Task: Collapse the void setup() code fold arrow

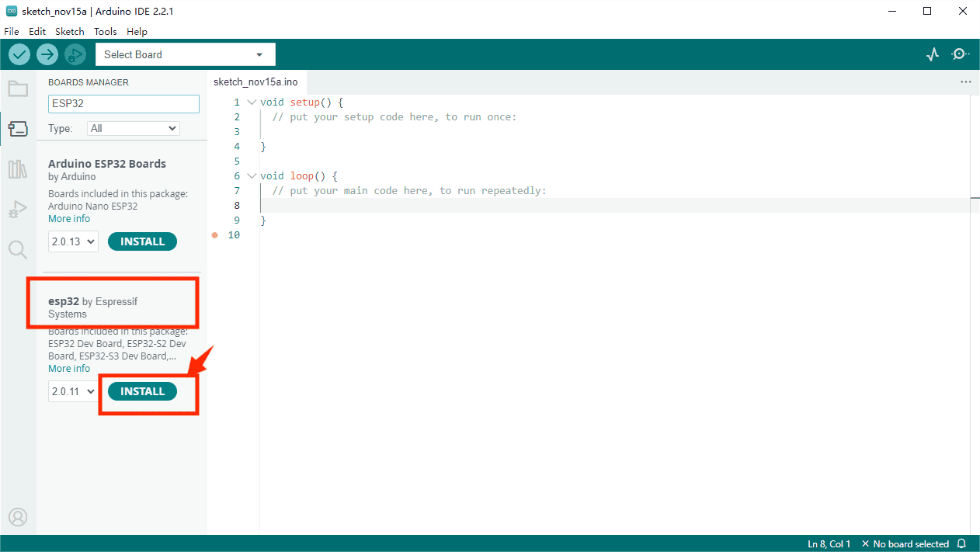Action: [251, 102]
